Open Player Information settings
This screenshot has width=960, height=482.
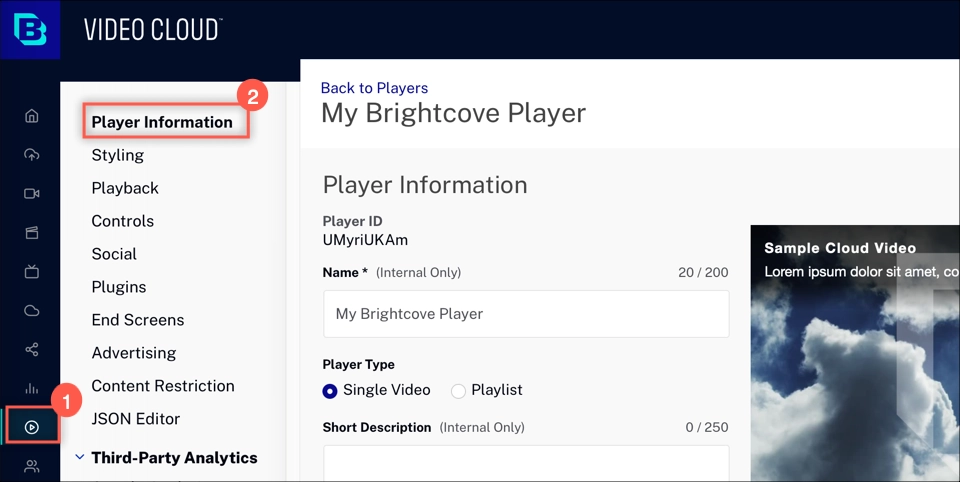click(162, 122)
